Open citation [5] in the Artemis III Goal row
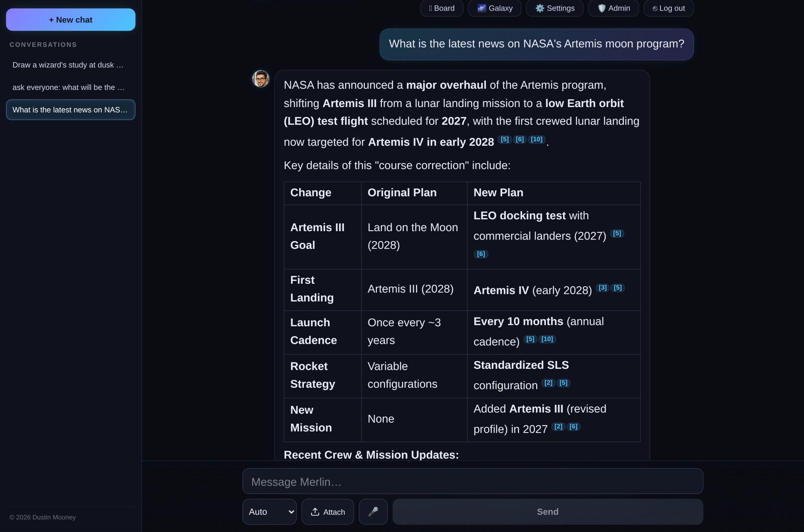 click(x=618, y=233)
